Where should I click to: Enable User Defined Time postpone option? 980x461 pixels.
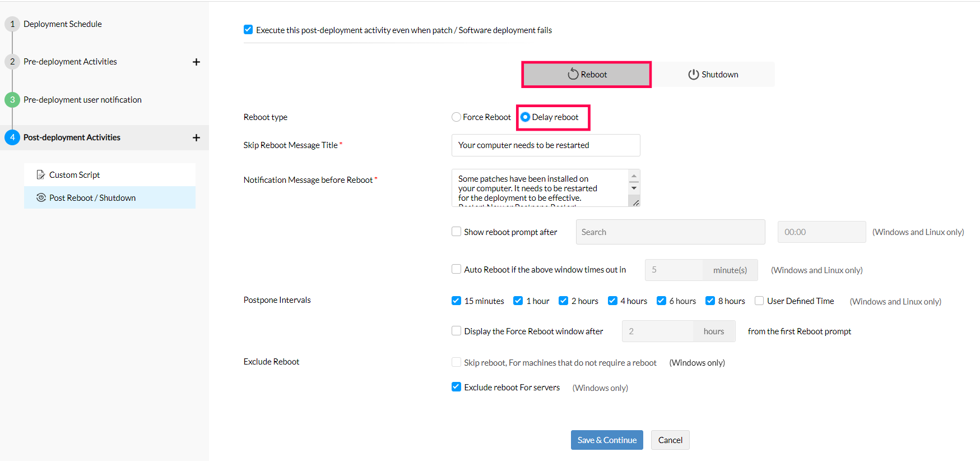coord(759,301)
